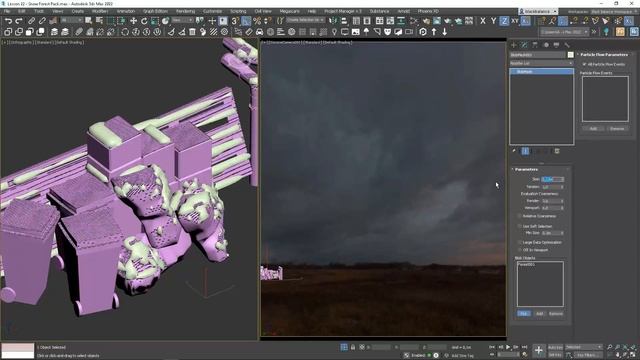This screenshot has height=360, width=640.
Task: Toggle Show End Result button
Action: point(525,151)
